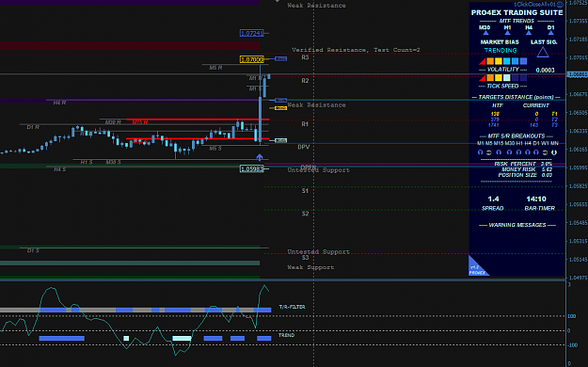This screenshot has height=367, width=588.
Task: Click the current target distance 143
Action: point(534,125)
